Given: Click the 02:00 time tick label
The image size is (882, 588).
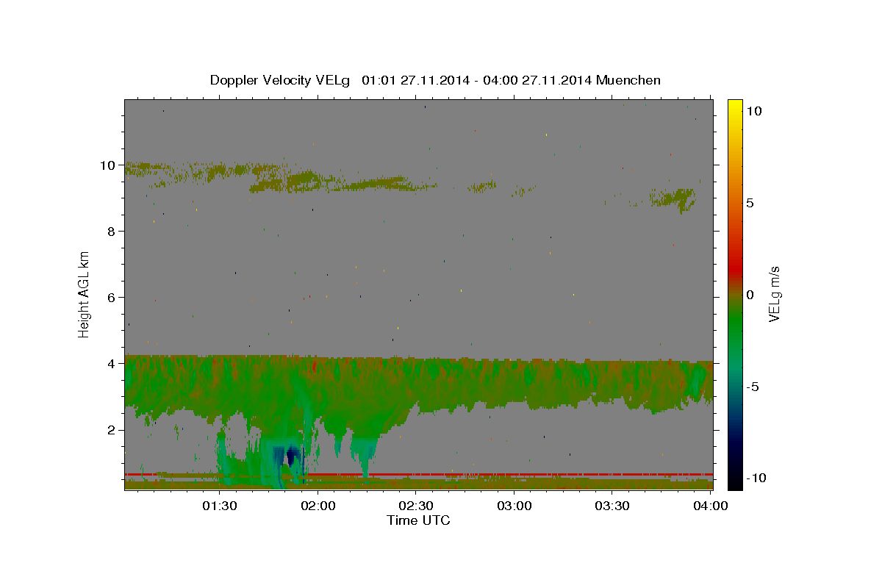Looking at the screenshot, I should pos(318,506).
